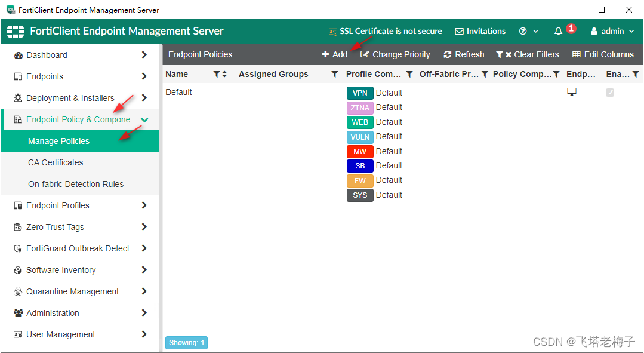Click the VULN profile badge
This screenshot has width=644, height=353.
point(360,137)
